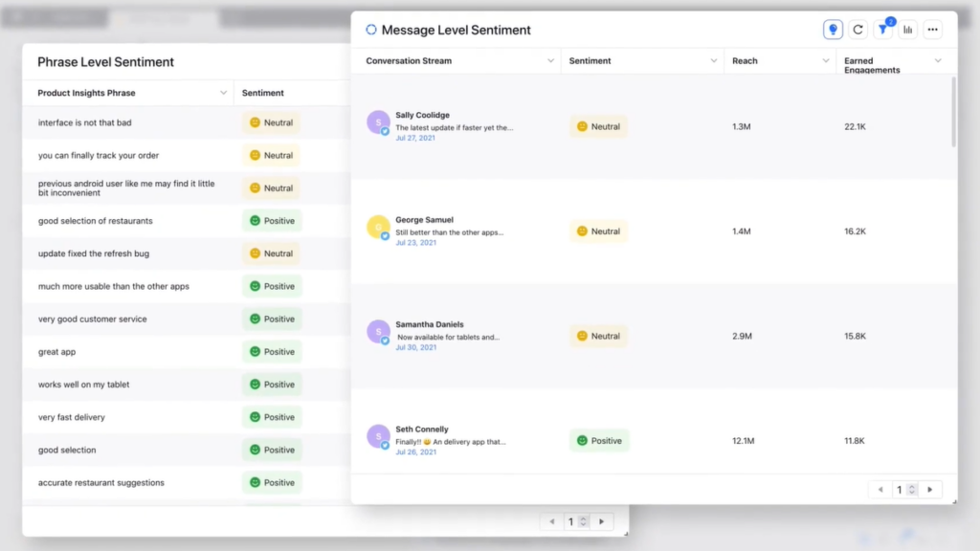The width and height of the screenshot is (980, 551).
Task: Refresh the Message Level Sentiment data
Action: point(858,29)
